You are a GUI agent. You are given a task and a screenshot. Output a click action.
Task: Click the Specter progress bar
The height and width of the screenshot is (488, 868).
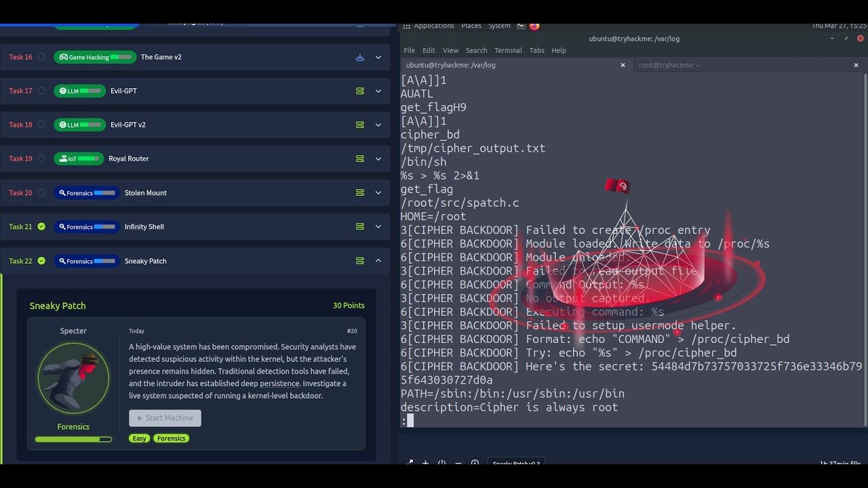pos(73,439)
